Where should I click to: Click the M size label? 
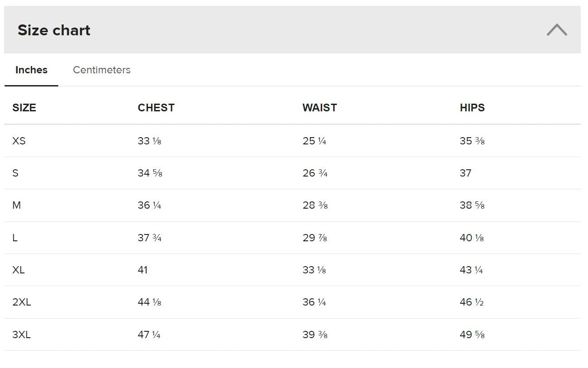point(16,205)
